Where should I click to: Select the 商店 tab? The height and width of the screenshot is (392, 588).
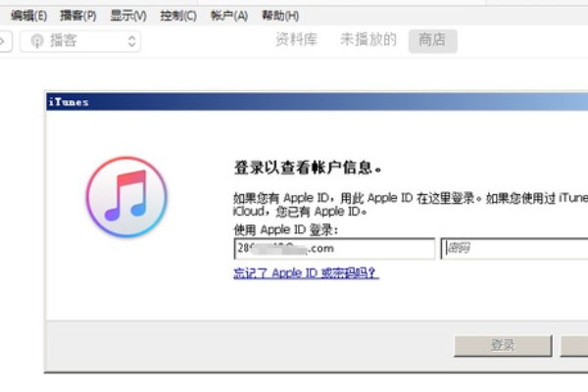coord(432,40)
